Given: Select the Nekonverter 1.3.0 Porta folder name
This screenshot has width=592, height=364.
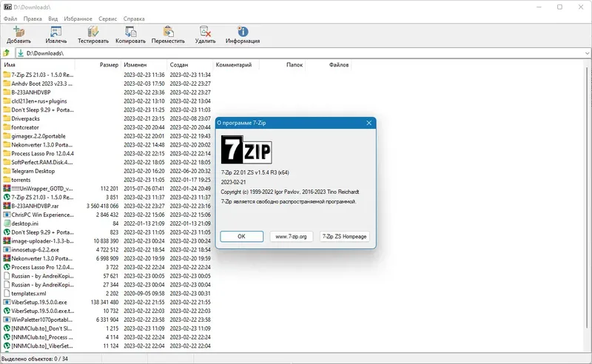Looking at the screenshot, I should [41, 144].
